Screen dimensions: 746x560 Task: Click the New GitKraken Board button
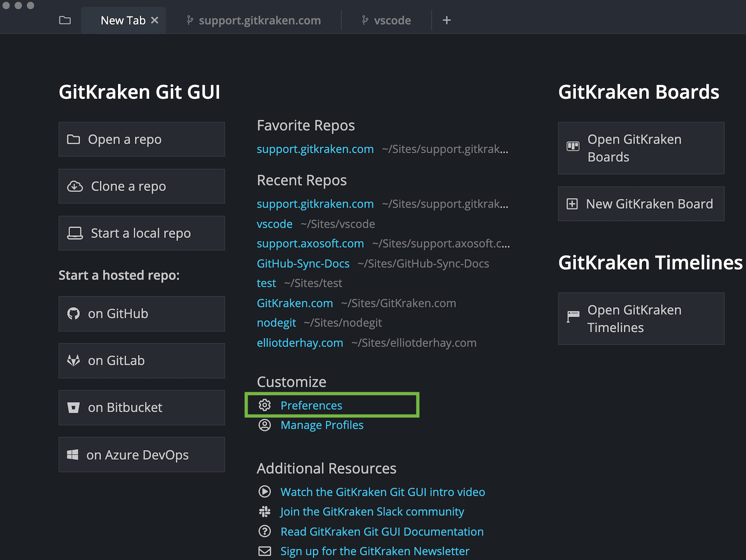(x=641, y=204)
